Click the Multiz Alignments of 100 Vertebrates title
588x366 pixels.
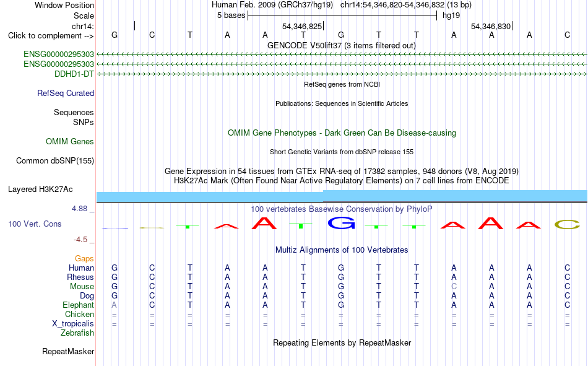coord(342,250)
